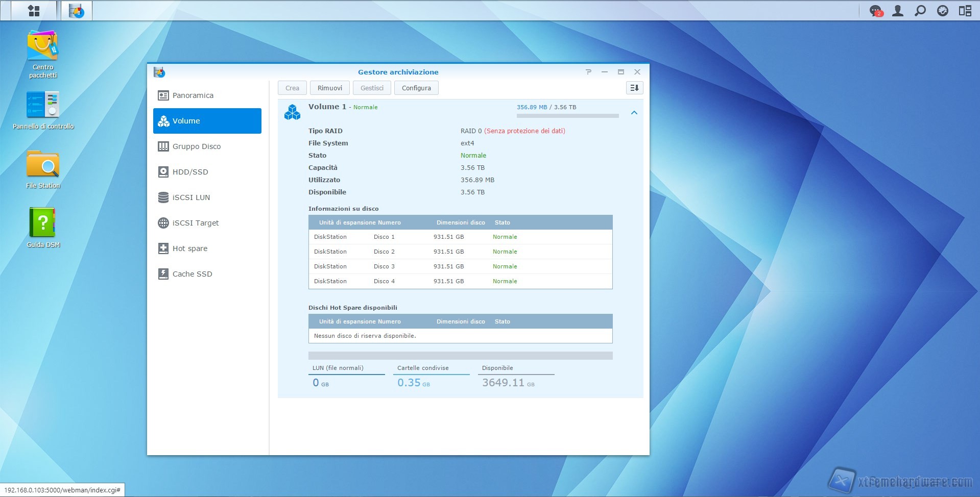Viewport: 980px width, 497px height.
Task: Open the user account options icon
Action: (898, 11)
